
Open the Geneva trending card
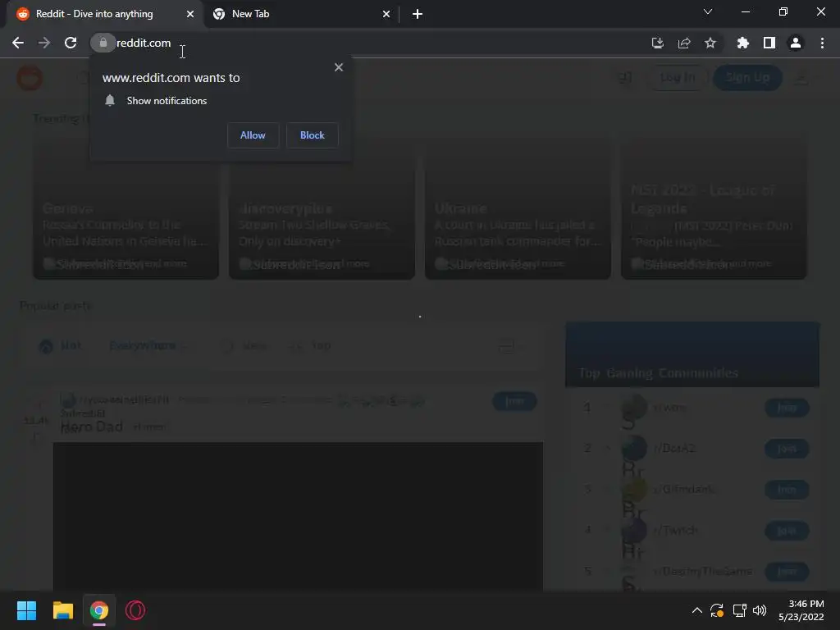tap(126, 206)
